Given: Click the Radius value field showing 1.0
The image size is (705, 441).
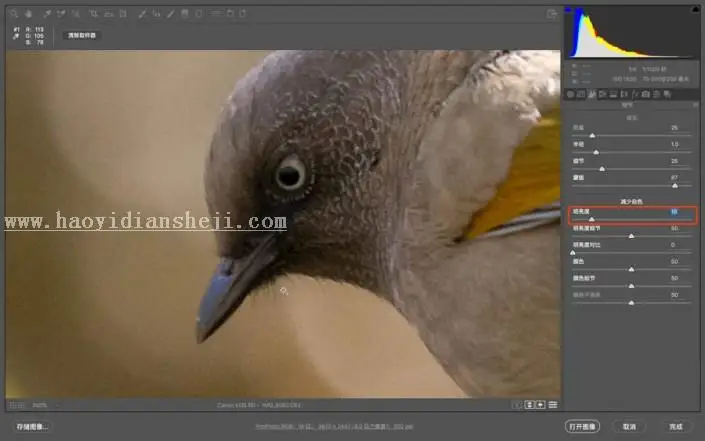Looking at the screenshot, I should click(674, 144).
